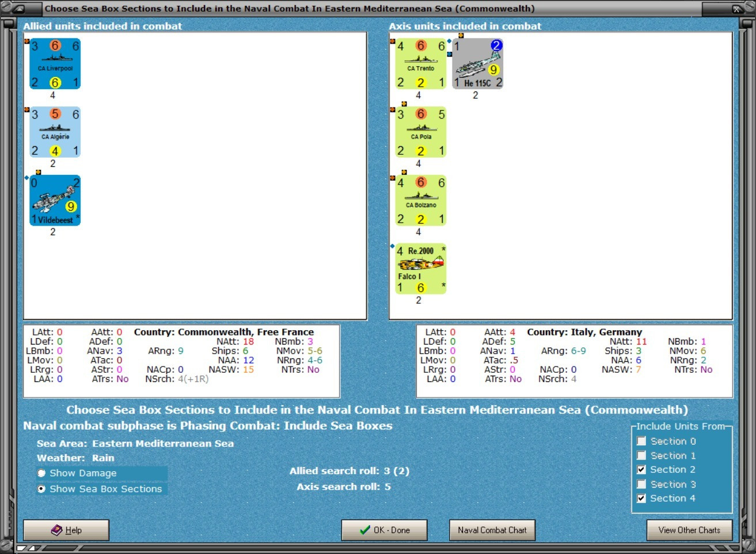Select the CA Bolzano cruiser unit
The height and width of the screenshot is (554, 756).
(x=421, y=201)
